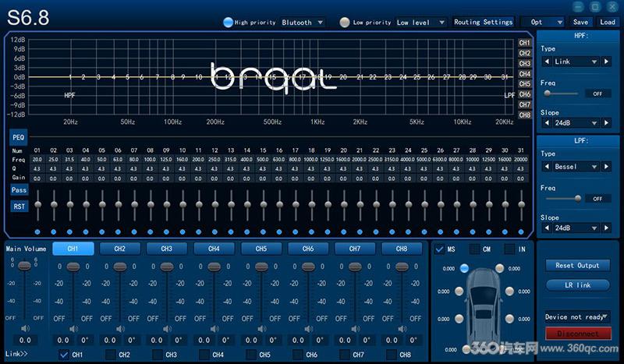Show CH3 curve in graph legend

524,63
